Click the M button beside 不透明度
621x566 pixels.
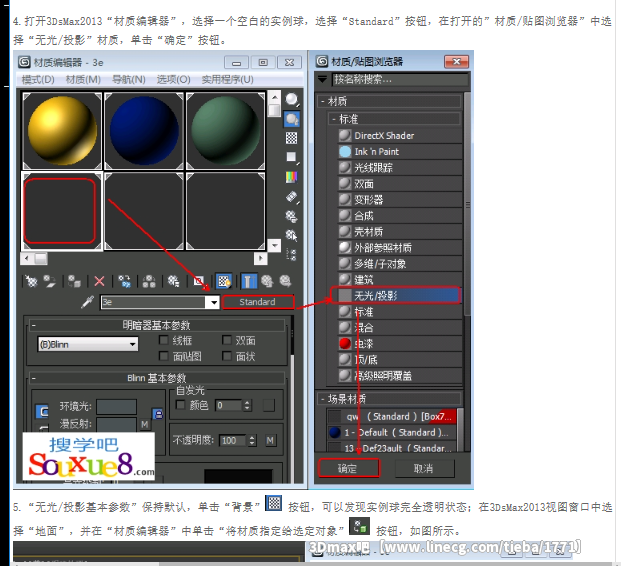click(x=270, y=440)
